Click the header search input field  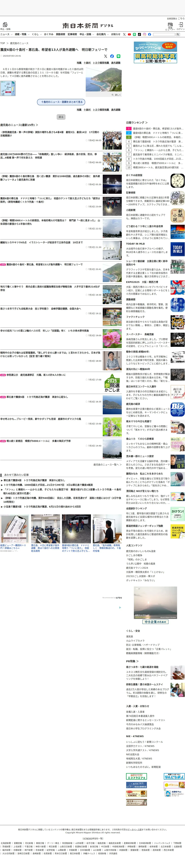[x=164, y=34]
